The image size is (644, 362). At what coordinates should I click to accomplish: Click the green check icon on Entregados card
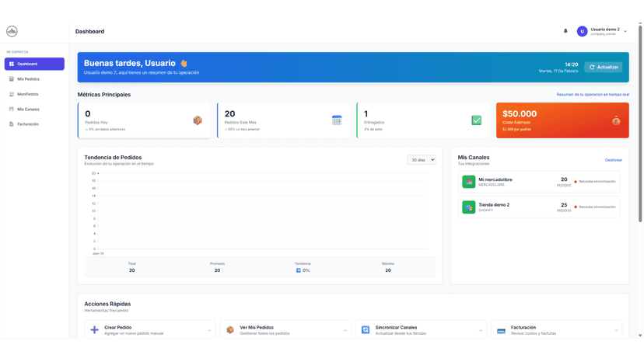click(x=477, y=120)
